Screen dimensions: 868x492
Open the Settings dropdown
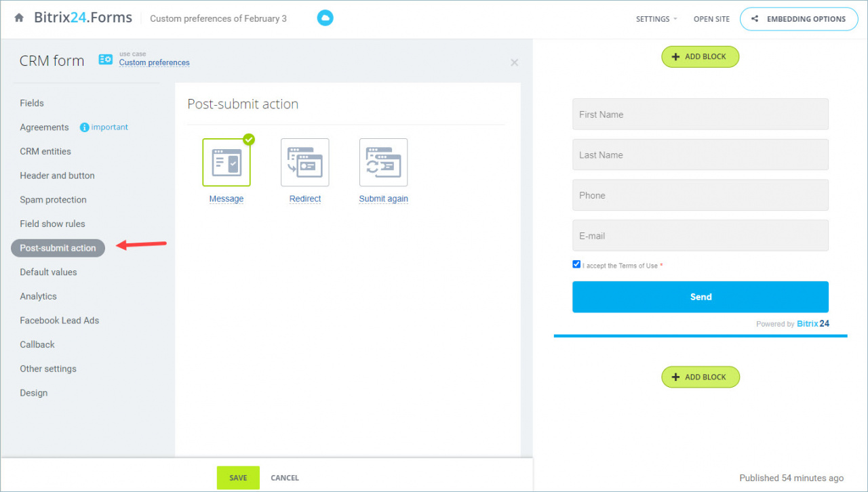coord(656,19)
